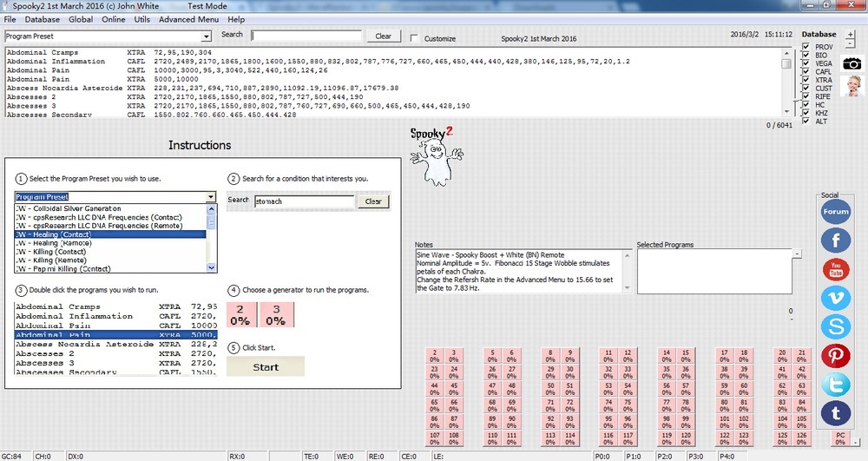Open the Global menu

coord(81,19)
